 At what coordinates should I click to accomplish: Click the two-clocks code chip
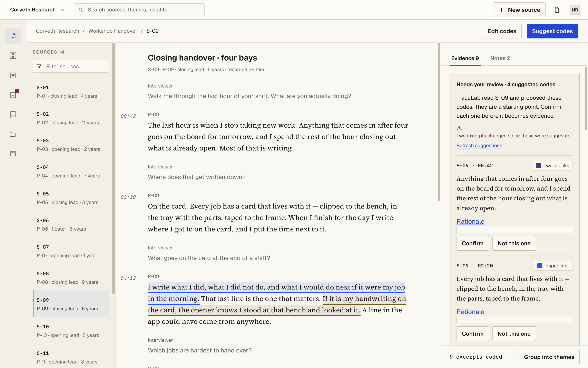coord(552,166)
